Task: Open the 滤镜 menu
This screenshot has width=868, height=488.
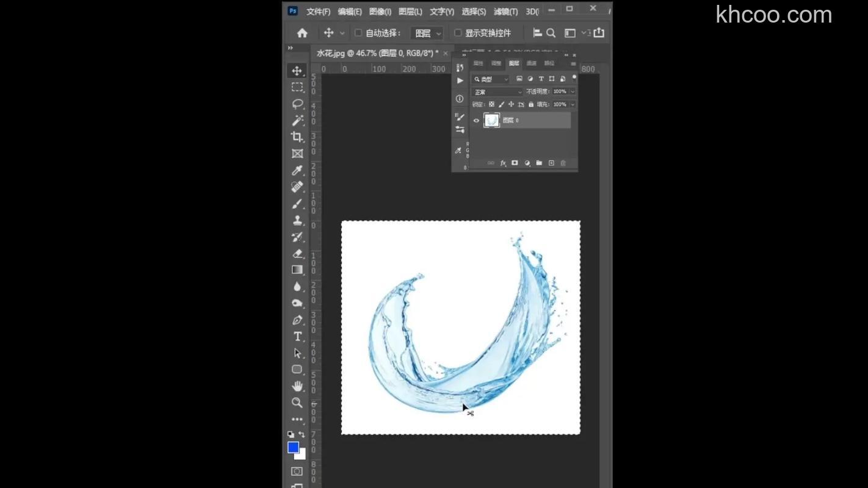Action: (506, 11)
